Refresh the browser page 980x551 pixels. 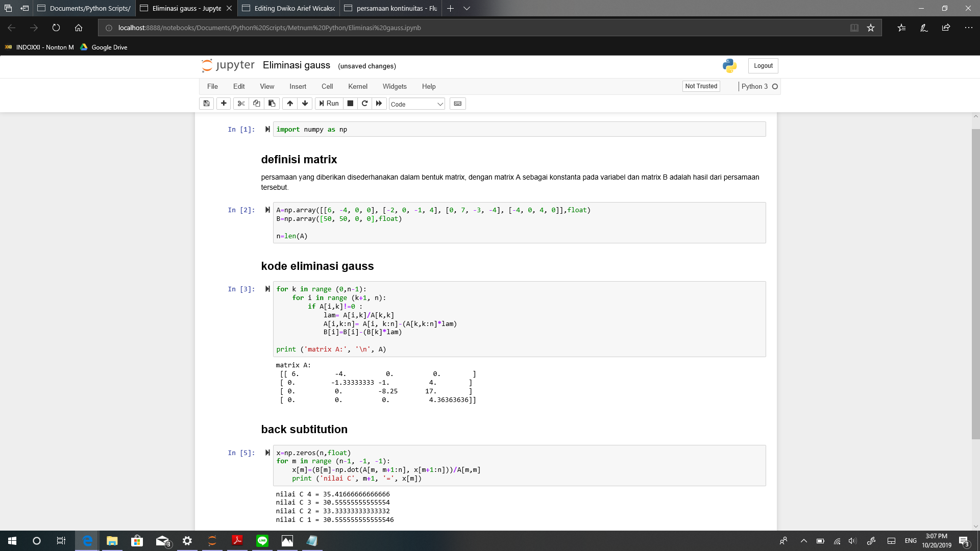pos(56,28)
